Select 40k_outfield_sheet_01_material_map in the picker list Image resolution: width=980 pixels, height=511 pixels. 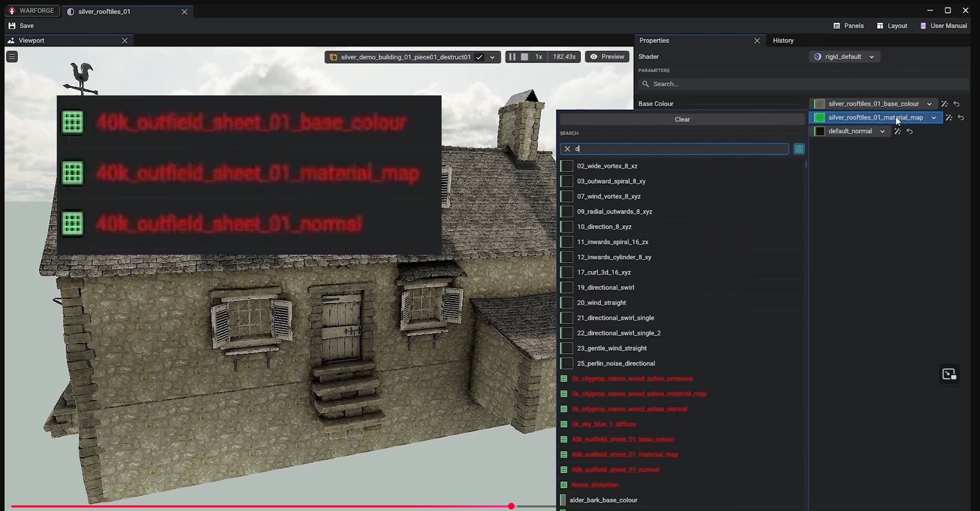click(682, 455)
